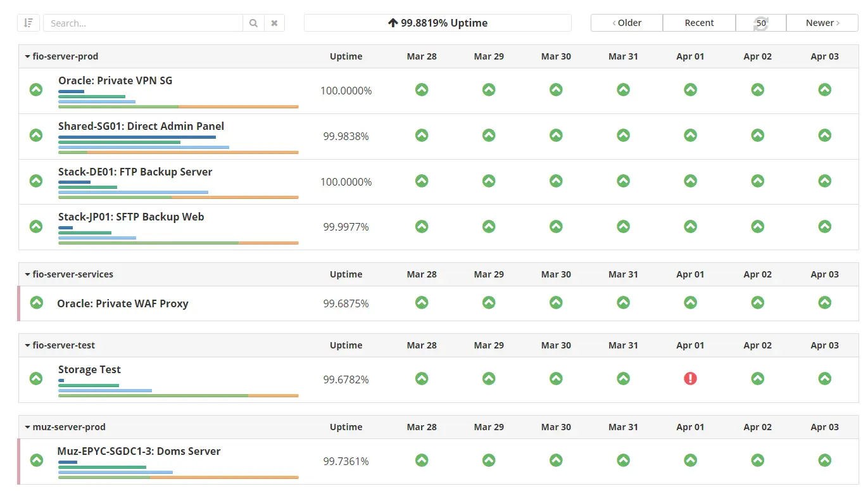Screen dimensions: 868x491
Task: Click inside the search input field
Action: pyautogui.click(x=142, y=22)
